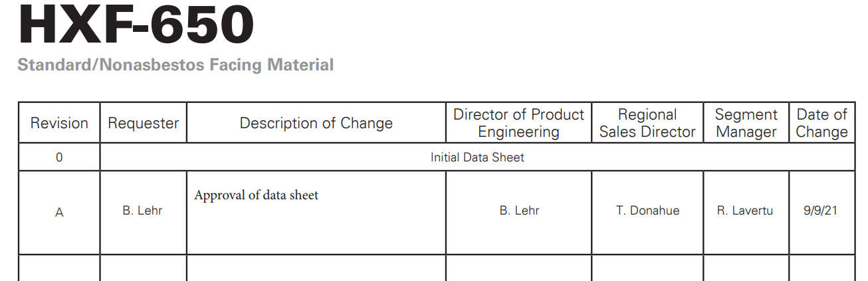Select the Standard/Nonasbestos Facing Material subtitle

175,65
